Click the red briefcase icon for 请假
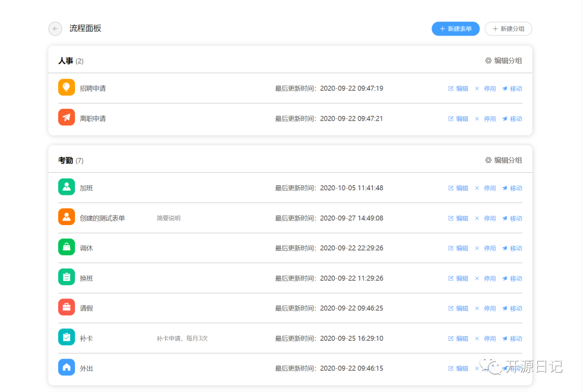Screen dimensions: 582x392 (x=66, y=307)
